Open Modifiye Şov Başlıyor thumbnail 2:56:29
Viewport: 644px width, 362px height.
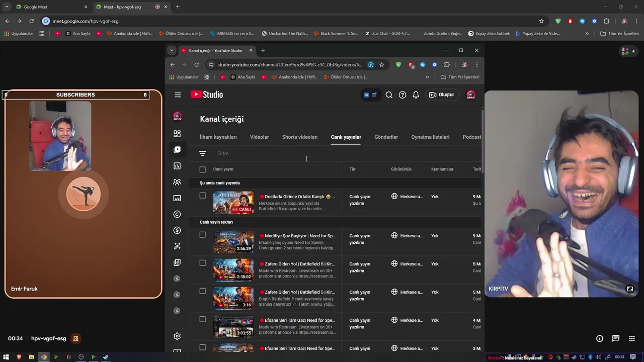point(233,242)
